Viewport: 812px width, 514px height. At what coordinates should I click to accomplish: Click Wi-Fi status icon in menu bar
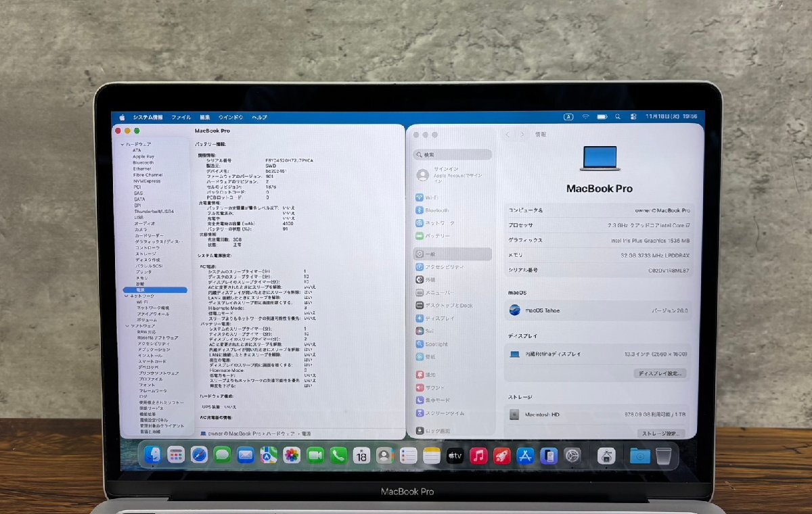tap(585, 116)
